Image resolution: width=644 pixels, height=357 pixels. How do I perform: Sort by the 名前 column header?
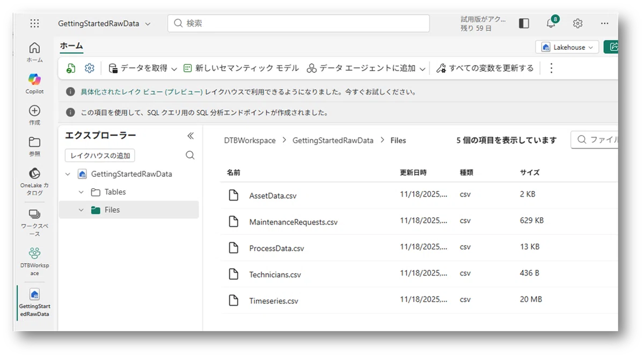coord(233,173)
